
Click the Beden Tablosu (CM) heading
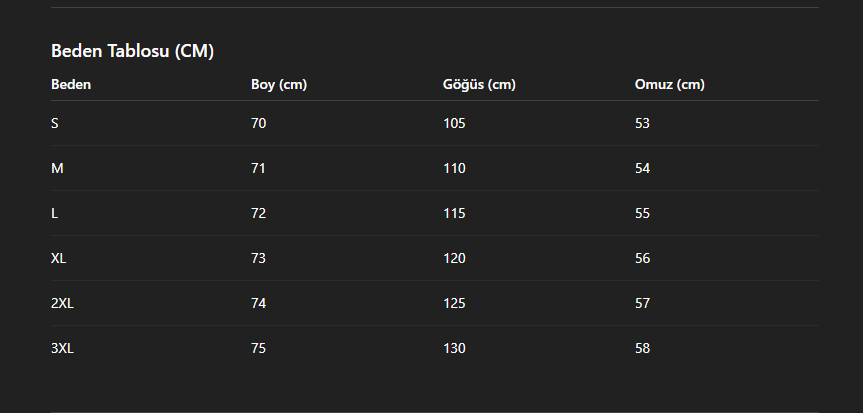(132, 51)
